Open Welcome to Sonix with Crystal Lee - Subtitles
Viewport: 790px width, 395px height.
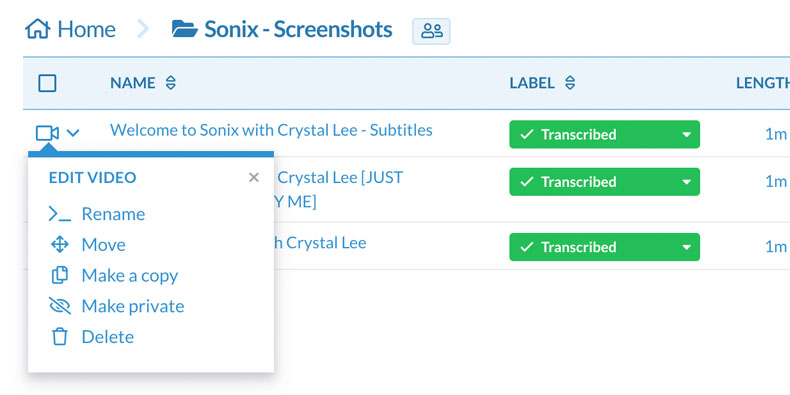(271, 130)
